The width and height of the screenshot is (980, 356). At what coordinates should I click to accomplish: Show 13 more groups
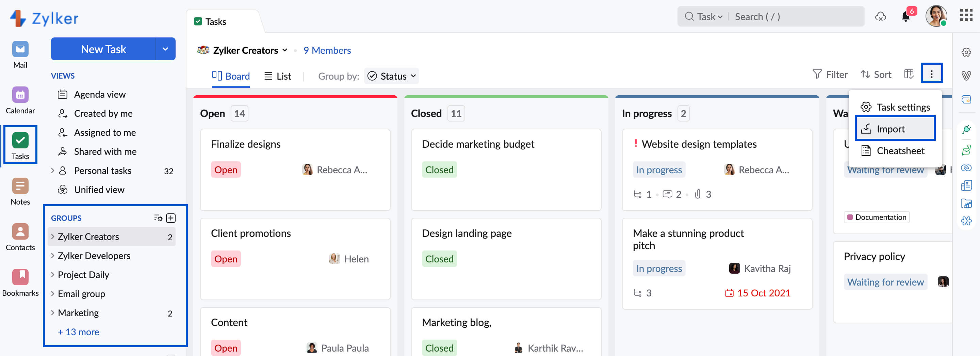coord(78,331)
